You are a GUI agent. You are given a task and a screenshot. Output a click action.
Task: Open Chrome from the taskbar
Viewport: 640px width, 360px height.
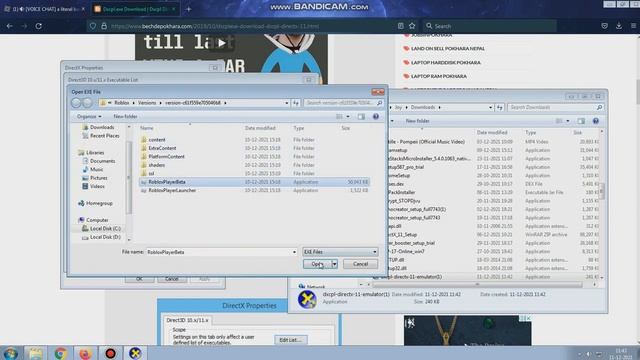click(x=60, y=353)
